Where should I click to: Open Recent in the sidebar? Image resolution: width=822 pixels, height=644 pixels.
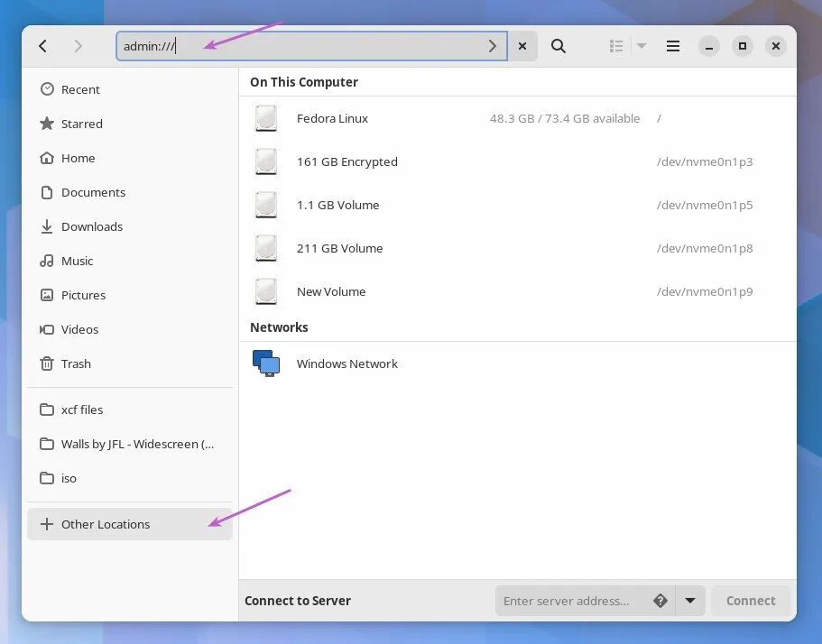[130, 89]
